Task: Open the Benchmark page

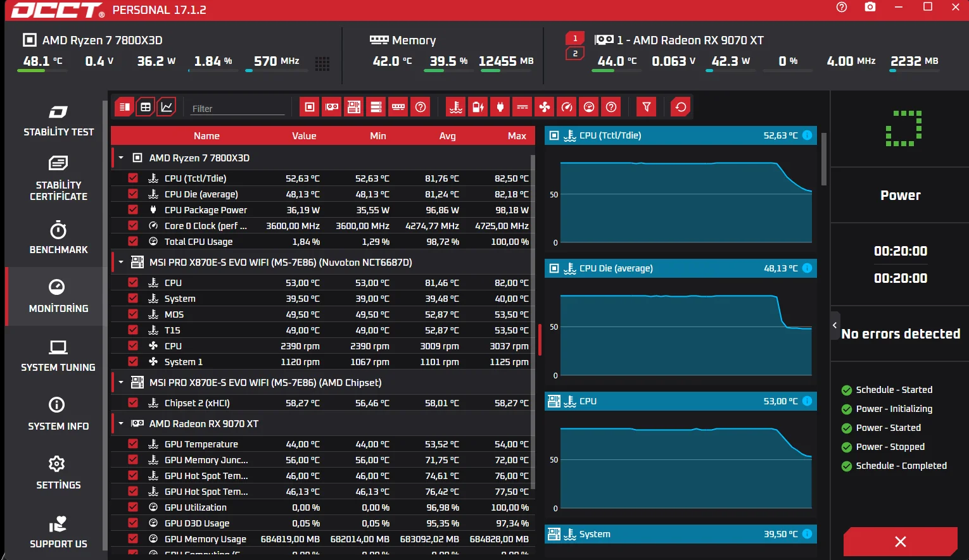Action: (58, 238)
